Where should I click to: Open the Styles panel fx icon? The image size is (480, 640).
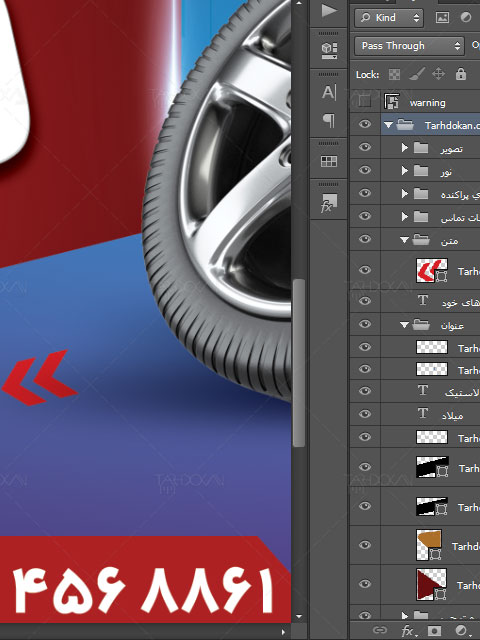(329, 203)
